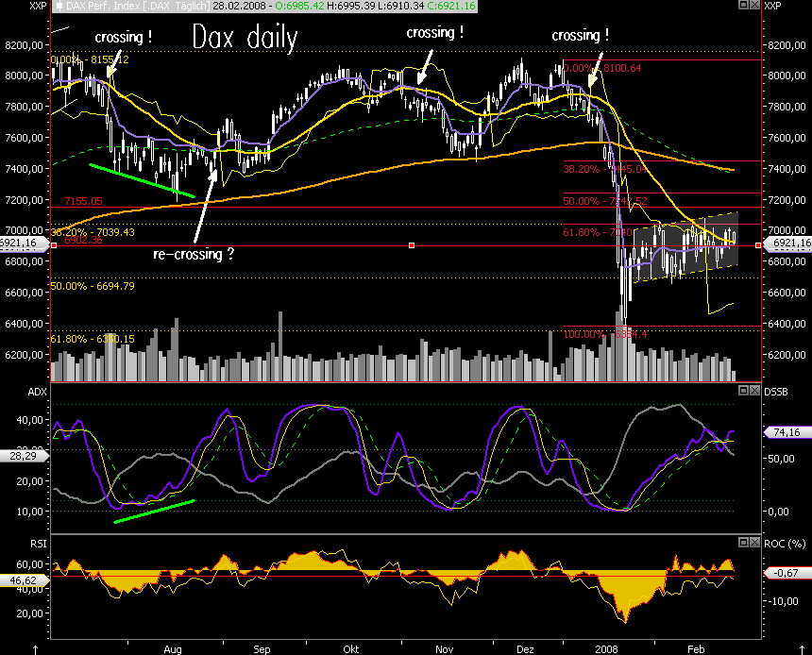The image size is (812, 655).
Task: Maximize the RSI / ROC indicator panel
Action: tap(743, 542)
